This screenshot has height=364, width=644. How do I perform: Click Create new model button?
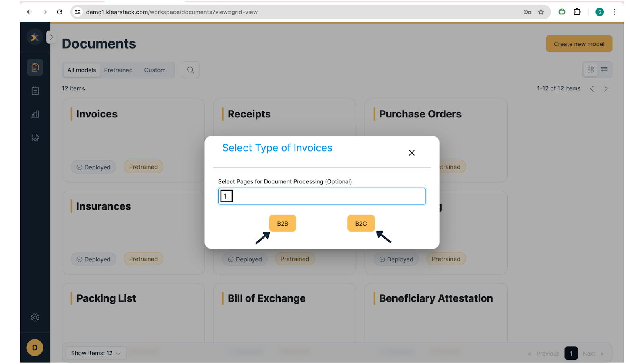click(x=579, y=44)
